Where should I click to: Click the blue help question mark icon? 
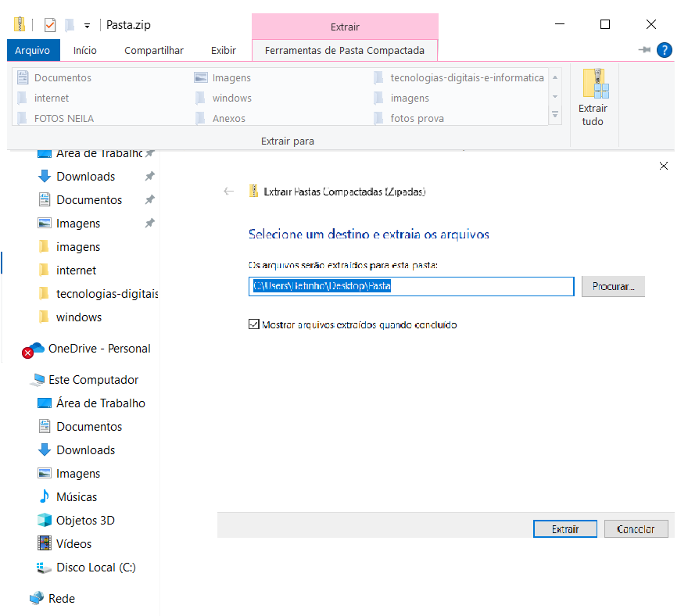[664, 50]
